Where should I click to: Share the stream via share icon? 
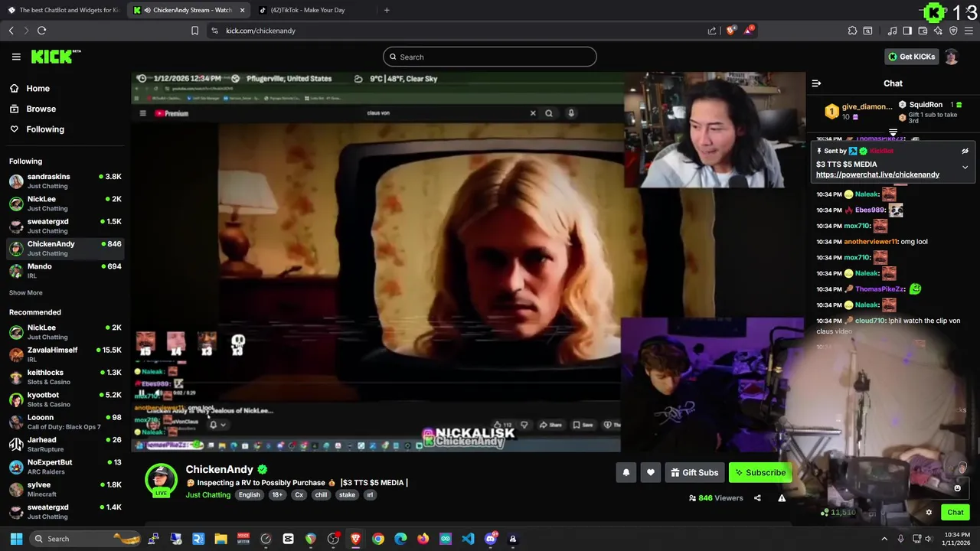coord(757,498)
